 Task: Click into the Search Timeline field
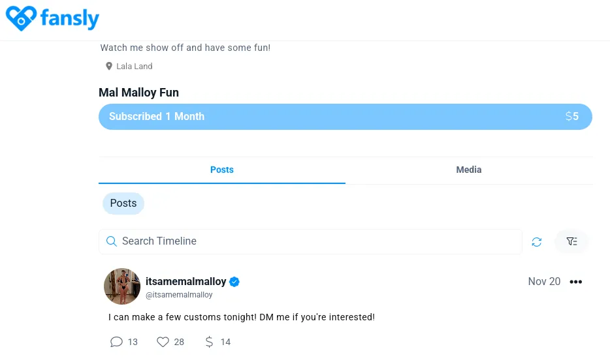(313, 241)
